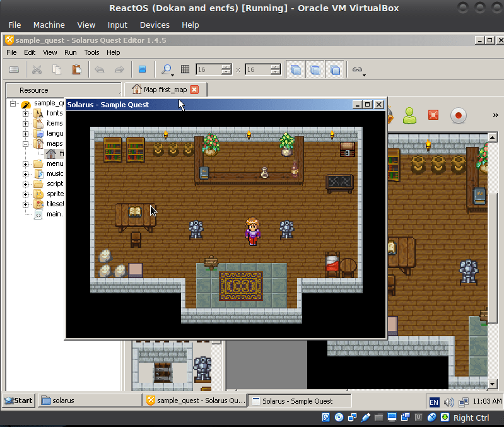Toggle the middle show-layer button
Viewport: 504px width, 427px height.
(315, 69)
